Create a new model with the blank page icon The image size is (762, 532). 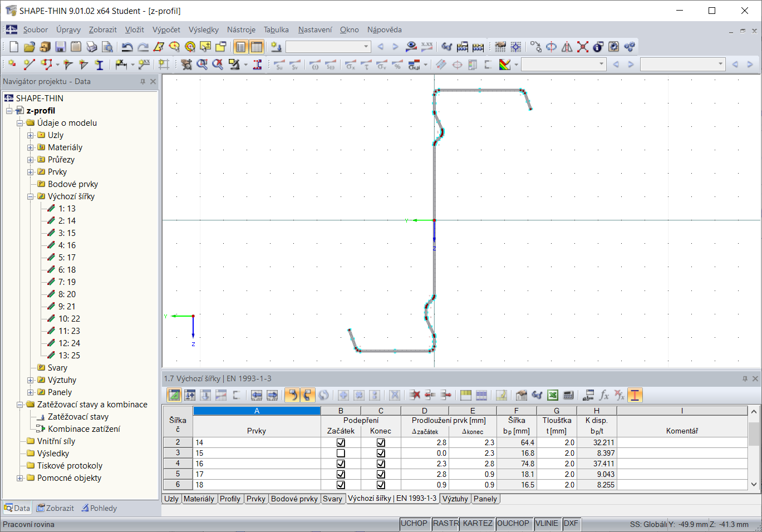[14, 47]
